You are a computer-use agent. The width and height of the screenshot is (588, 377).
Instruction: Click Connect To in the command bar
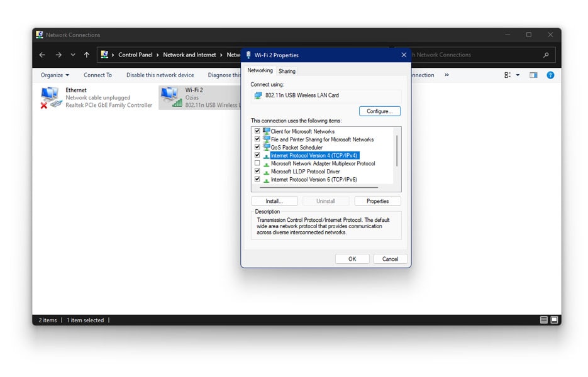97,75
